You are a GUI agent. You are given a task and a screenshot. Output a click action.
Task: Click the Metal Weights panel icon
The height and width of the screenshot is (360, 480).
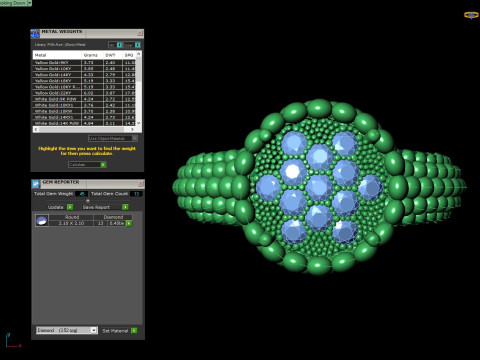35,34
